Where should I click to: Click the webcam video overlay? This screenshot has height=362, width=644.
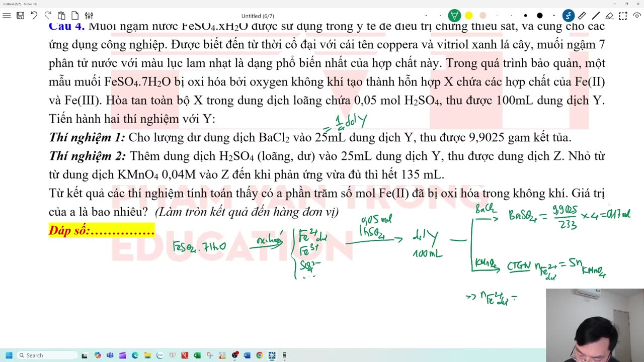tap(595, 325)
